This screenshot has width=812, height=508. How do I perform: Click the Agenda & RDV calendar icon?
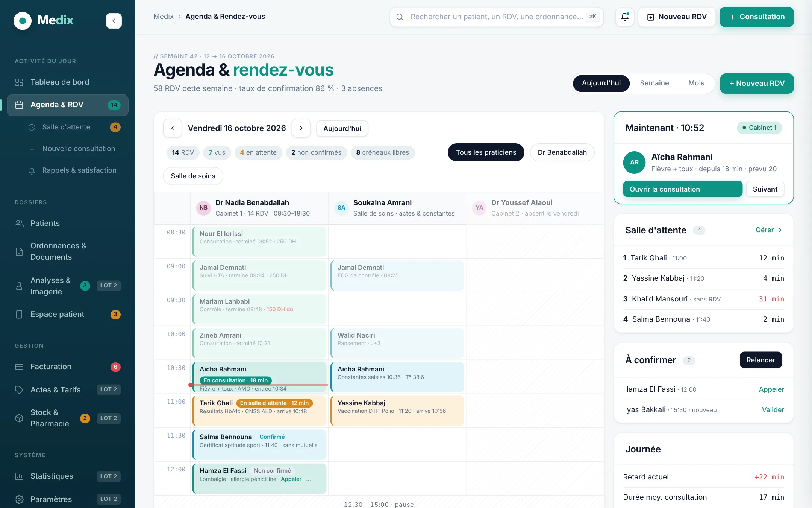coord(19,105)
